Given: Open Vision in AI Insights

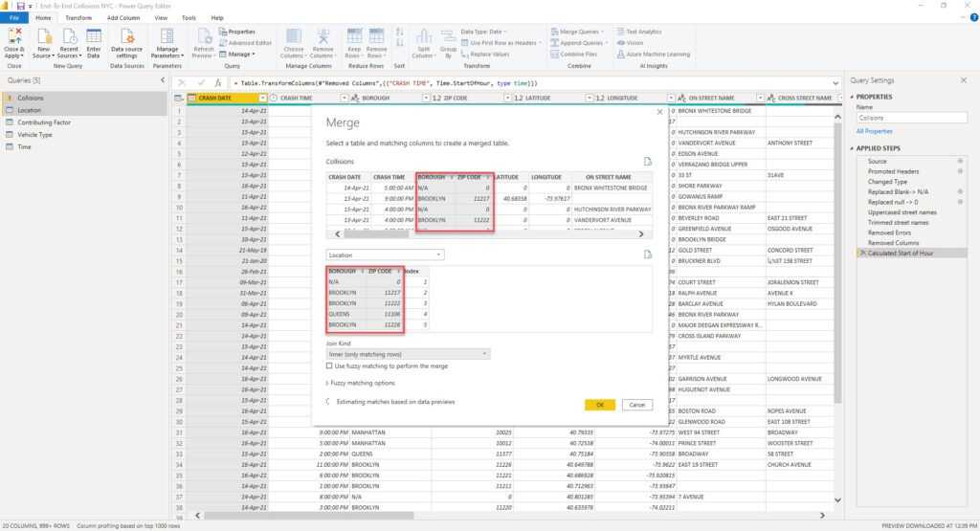Looking at the screenshot, I should click(630, 43).
